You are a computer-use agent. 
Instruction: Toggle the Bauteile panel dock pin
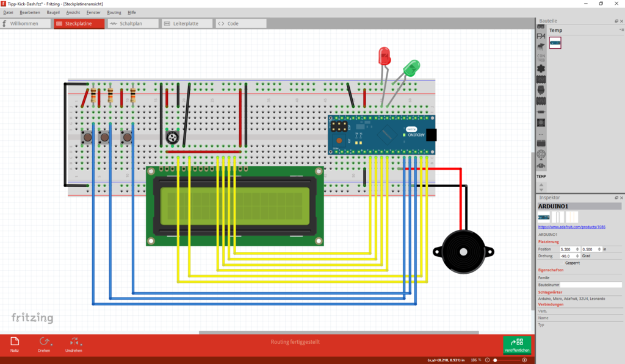tap(616, 21)
